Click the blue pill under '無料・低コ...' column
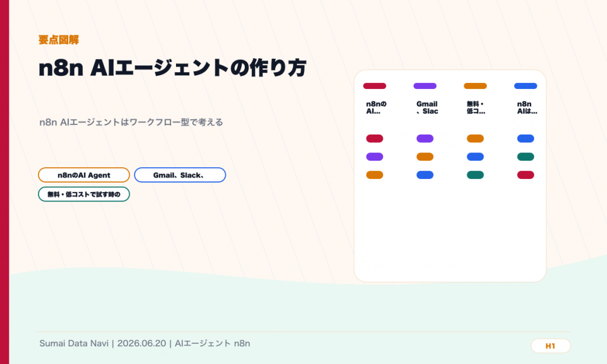This screenshot has width=607, height=364. point(475,157)
